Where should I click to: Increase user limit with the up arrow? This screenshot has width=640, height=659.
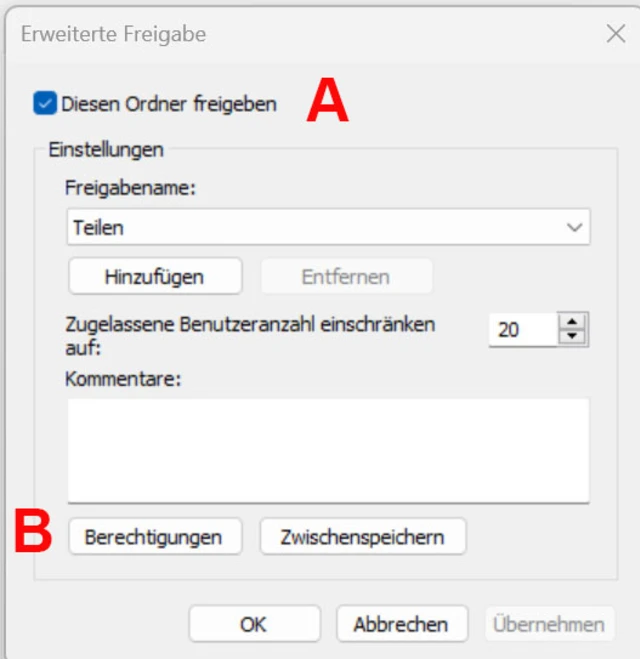[572, 321]
